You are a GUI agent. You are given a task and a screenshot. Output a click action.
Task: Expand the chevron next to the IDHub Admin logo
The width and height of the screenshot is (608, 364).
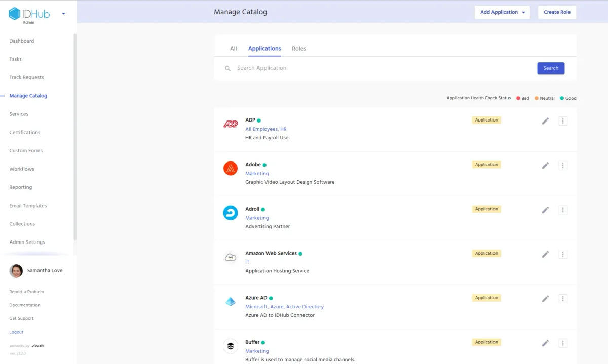(x=63, y=14)
